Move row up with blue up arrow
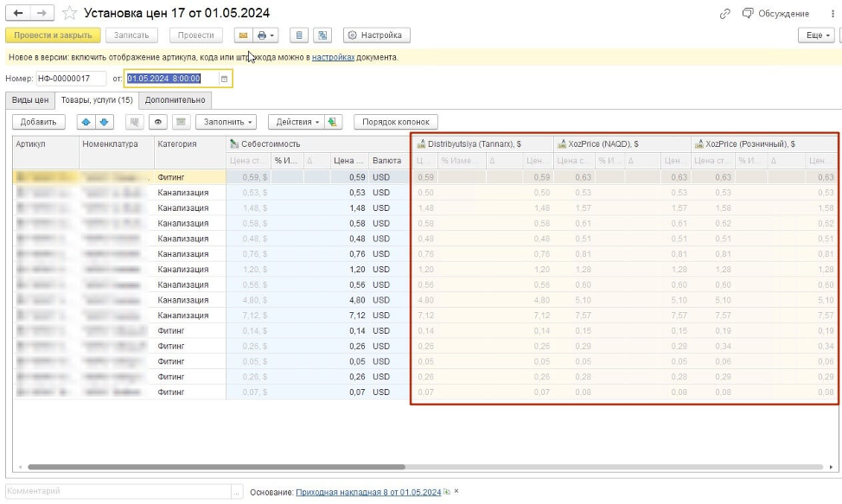Screen dimensions: 842x504 86,122
